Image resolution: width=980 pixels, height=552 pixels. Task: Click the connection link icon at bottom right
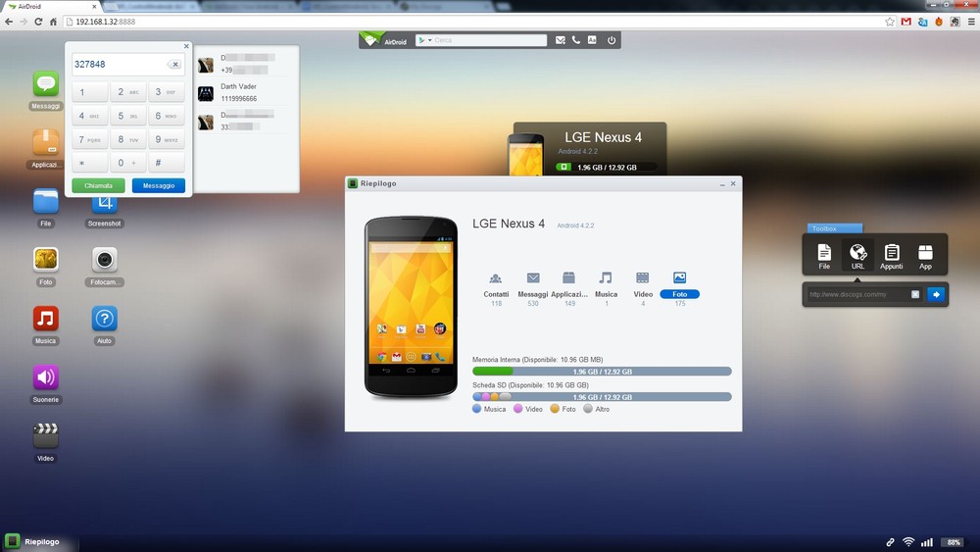click(890, 542)
